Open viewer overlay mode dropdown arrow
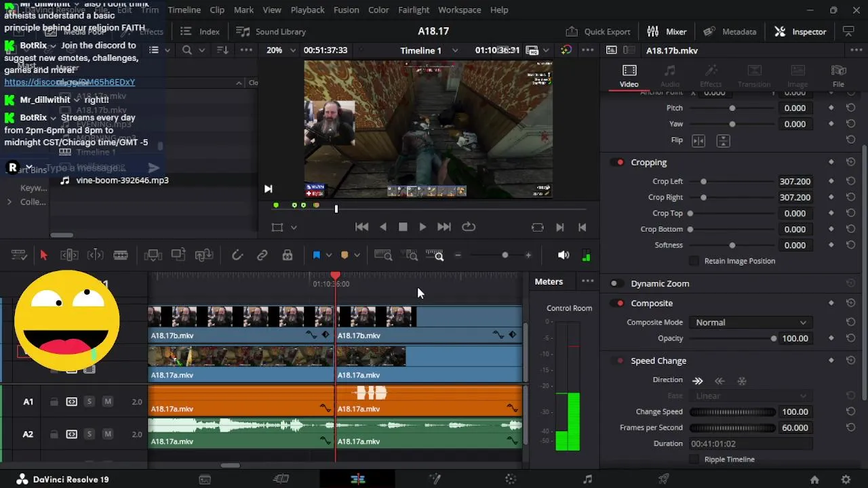The width and height of the screenshot is (868, 488). click(294, 228)
